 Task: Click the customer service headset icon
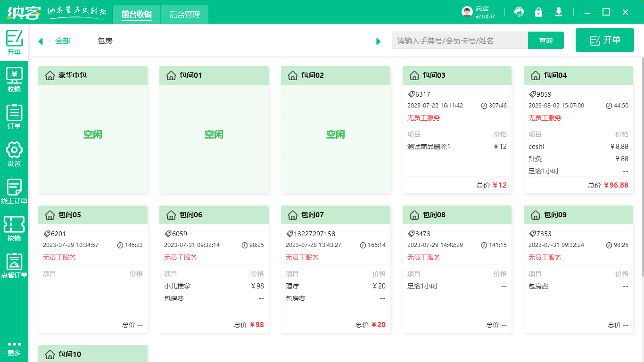click(x=519, y=12)
